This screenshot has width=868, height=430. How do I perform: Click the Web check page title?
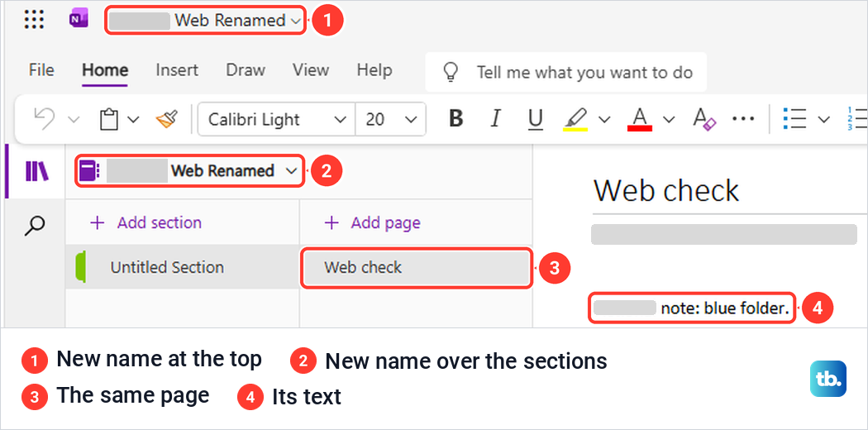(666, 191)
